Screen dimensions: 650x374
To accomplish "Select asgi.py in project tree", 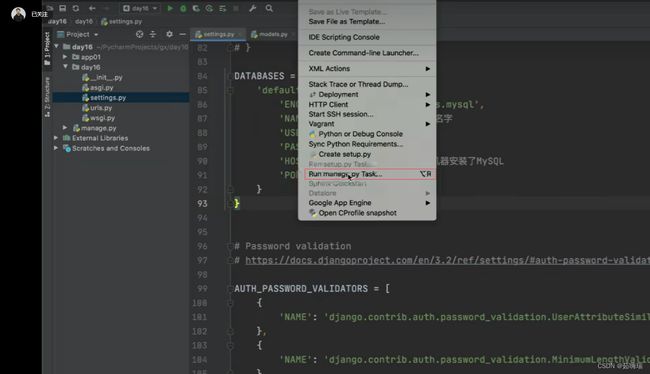I will [x=97, y=87].
